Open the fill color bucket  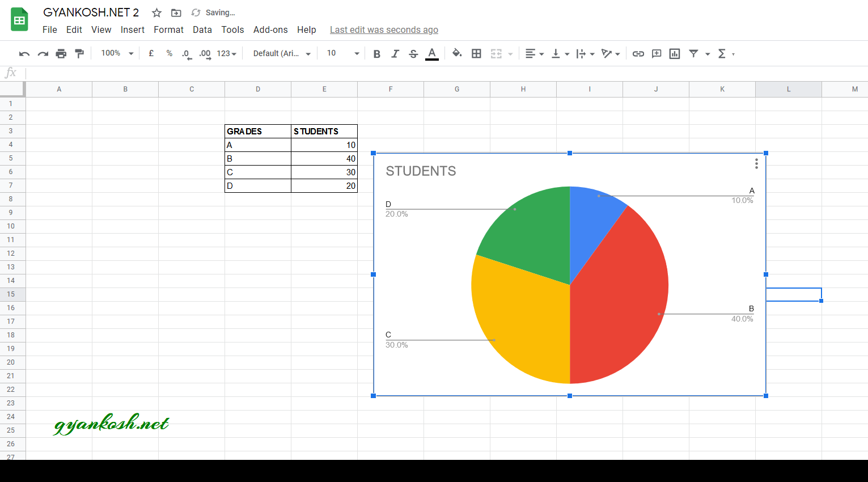[457, 54]
